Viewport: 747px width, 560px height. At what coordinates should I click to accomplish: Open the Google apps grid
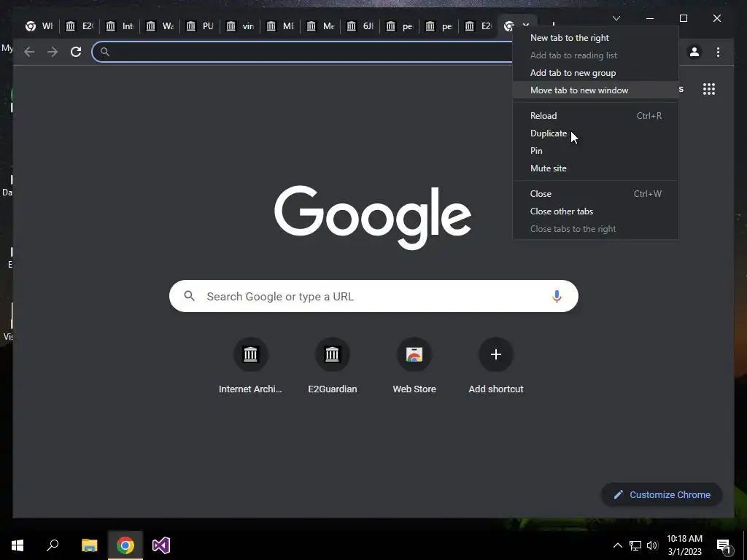point(709,89)
